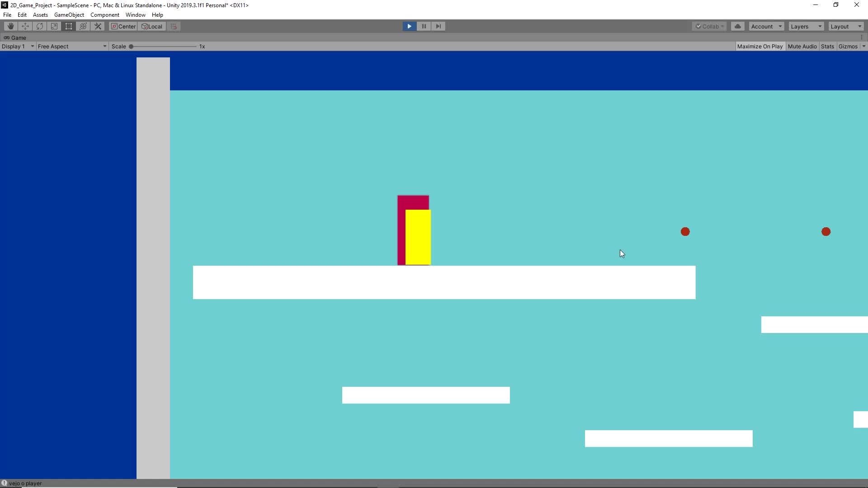Switch handle orientation with the Local toggle
Image resolution: width=868 pixels, height=488 pixels.
pyautogui.click(x=152, y=26)
